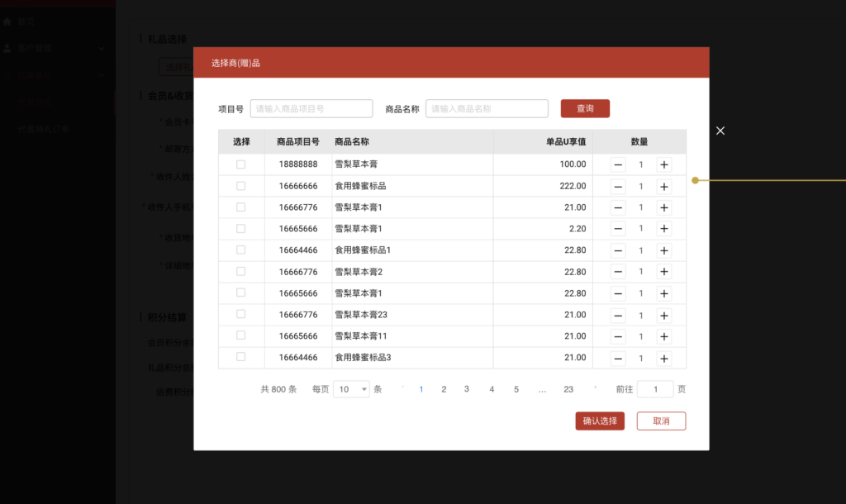Cancel the dialog with 取消

(x=661, y=421)
